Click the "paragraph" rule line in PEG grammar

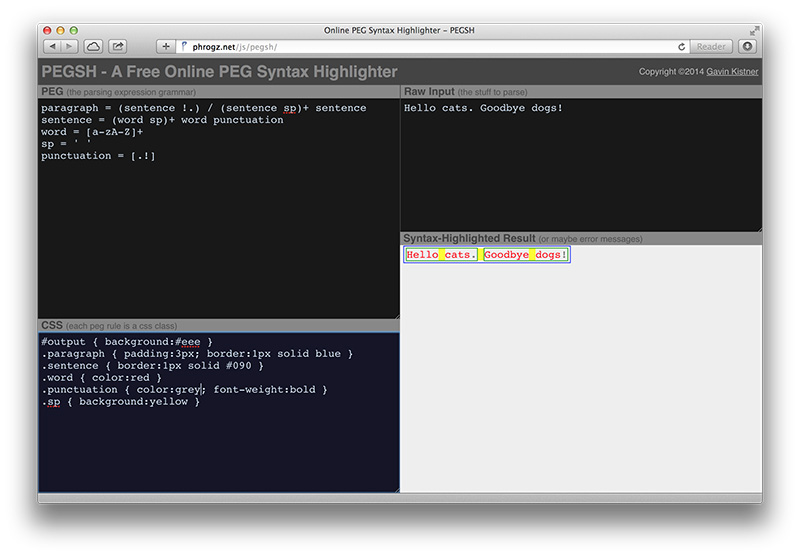[x=204, y=108]
